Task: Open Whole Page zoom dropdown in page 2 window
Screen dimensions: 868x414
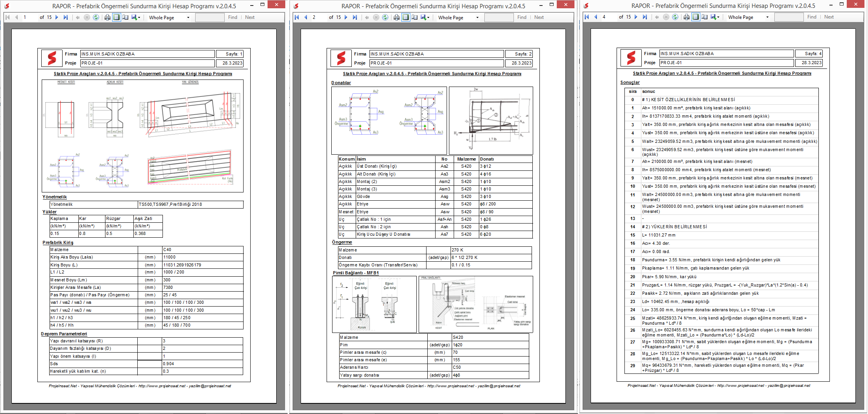Action: (x=458, y=17)
